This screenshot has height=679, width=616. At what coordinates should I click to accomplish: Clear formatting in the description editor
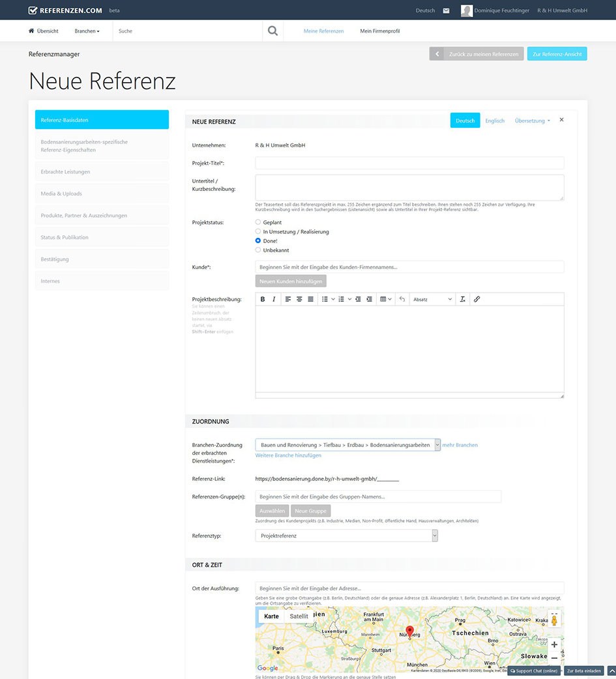coord(462,299)
